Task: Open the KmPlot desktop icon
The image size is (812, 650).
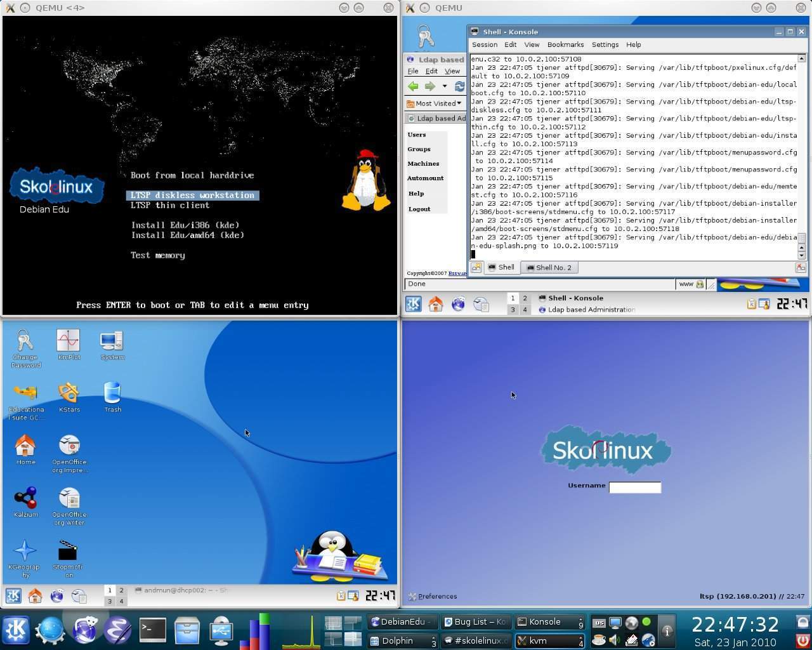Action: coord(68,342)
